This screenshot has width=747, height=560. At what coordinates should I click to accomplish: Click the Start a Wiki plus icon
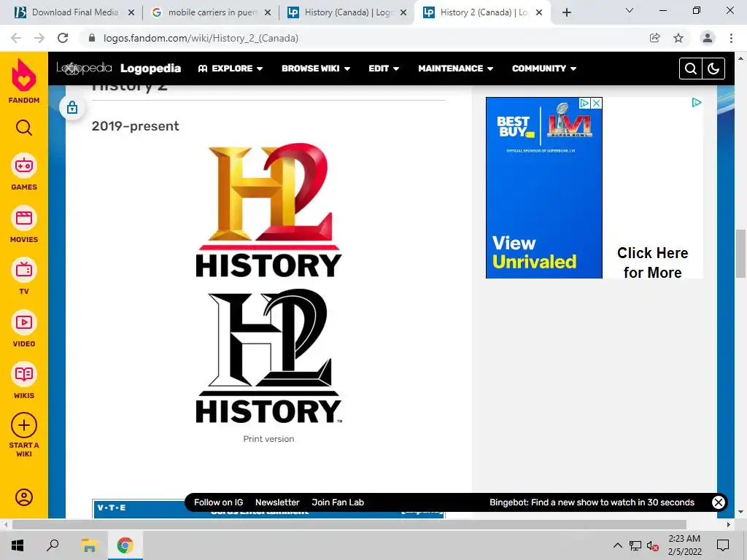click(24, 425)
